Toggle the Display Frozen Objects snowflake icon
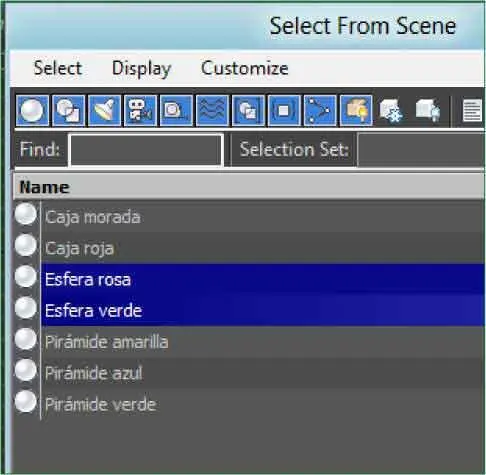The height and width of the screenshot is (475, 486). [x=391, y=111]
